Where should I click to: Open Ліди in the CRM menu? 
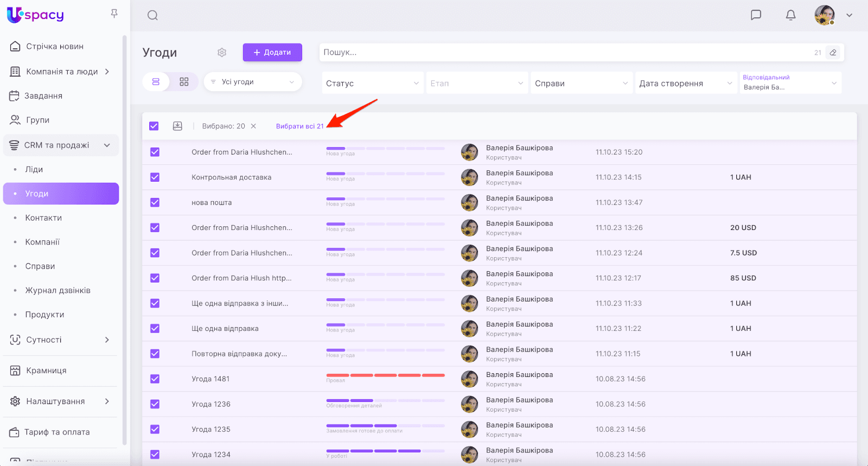click(34, 169)
